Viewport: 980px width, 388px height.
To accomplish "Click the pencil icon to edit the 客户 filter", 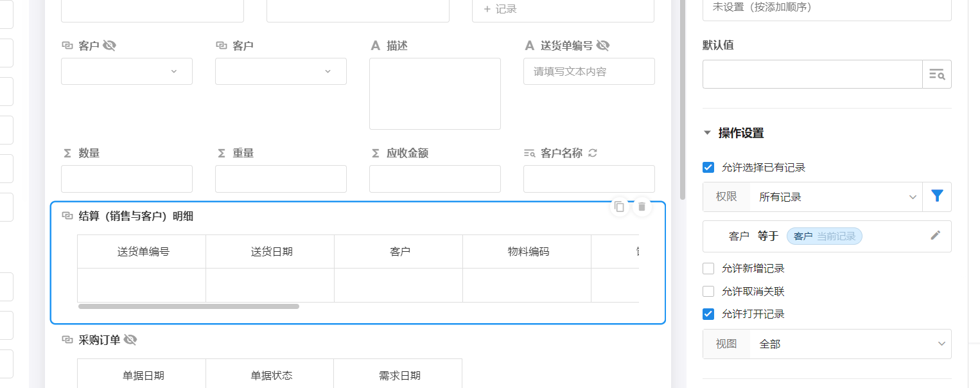I will click(x=935, y=236).
